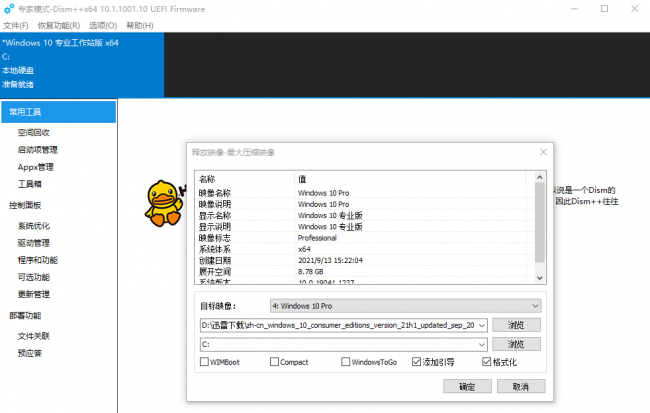The height and width of the screenshot is (413, 650).
Task: Select 控制面板 section in the sidebar
Action: coord(25,205)
